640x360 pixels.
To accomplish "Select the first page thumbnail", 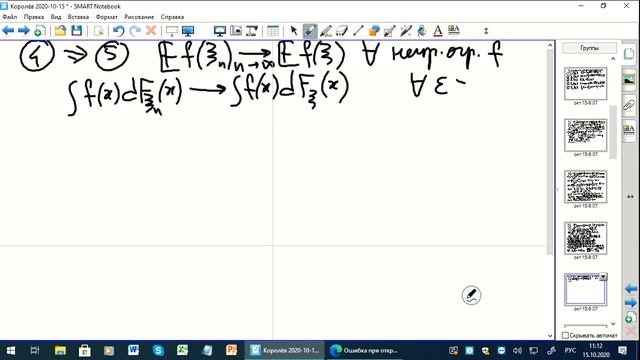I will pyautogui.click(x=585, y=83).
